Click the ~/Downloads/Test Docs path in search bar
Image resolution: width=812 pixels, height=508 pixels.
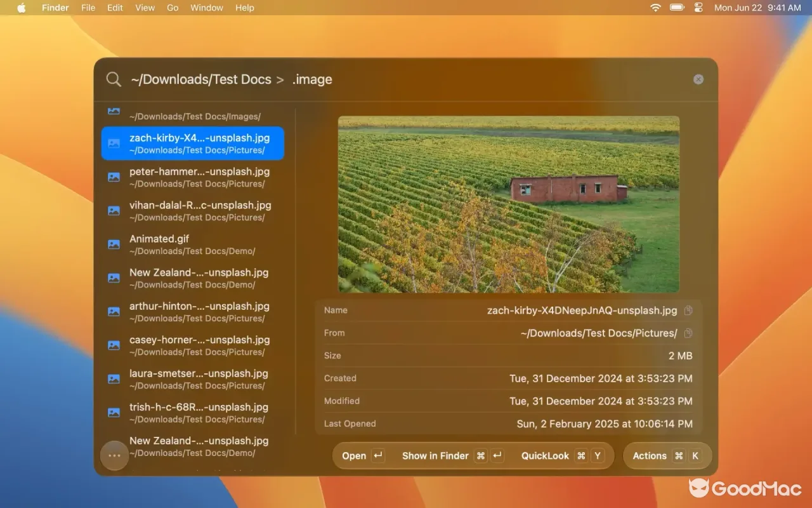(x=201, y=79)
